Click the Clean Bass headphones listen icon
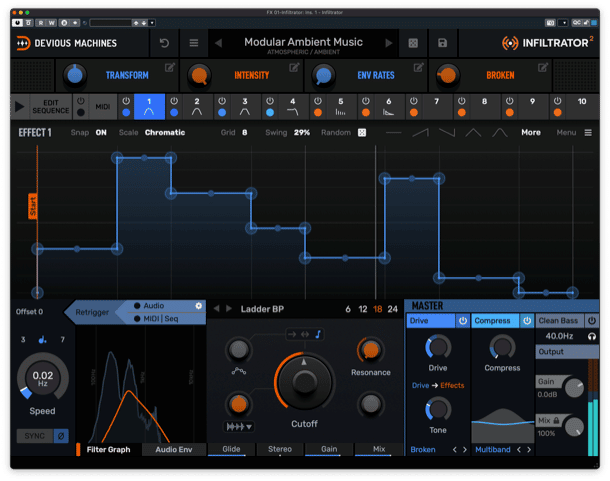Viewport: 610px width, 481px height. coord(592,336)
